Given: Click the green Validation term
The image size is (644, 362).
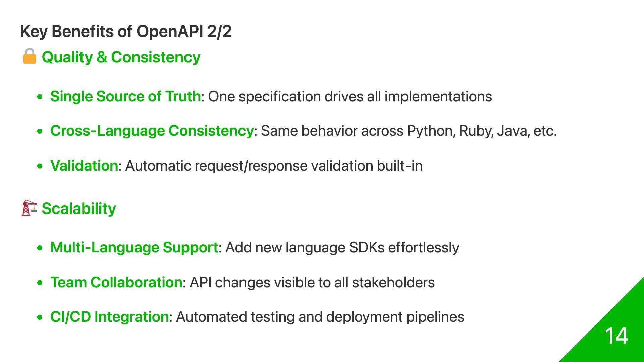Looking at the screenshot, I should 84,166.
